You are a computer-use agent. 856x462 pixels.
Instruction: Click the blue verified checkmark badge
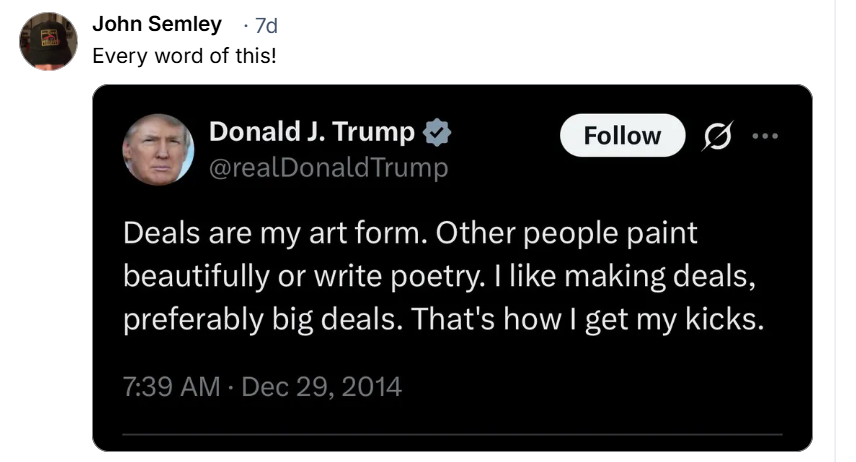point(437,132)
